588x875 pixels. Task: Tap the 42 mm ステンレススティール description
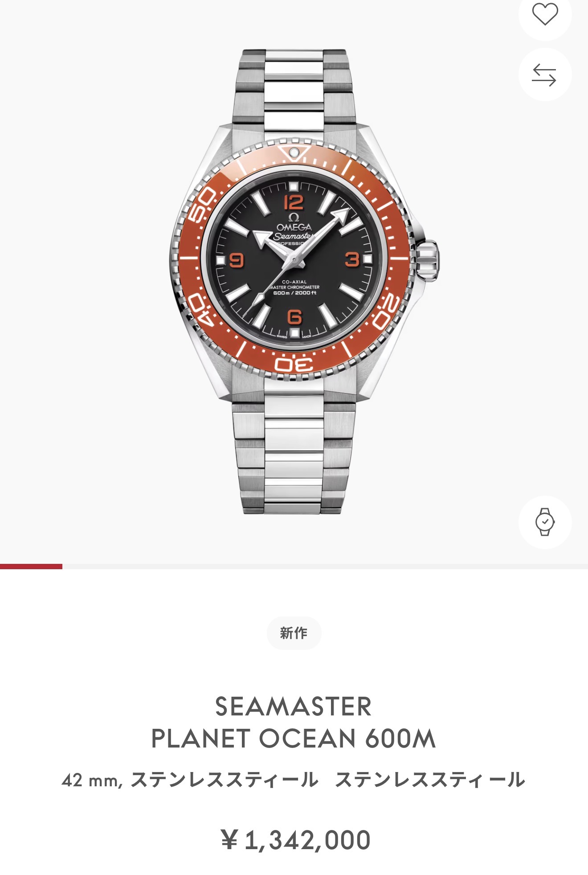[x=294, y=781]
